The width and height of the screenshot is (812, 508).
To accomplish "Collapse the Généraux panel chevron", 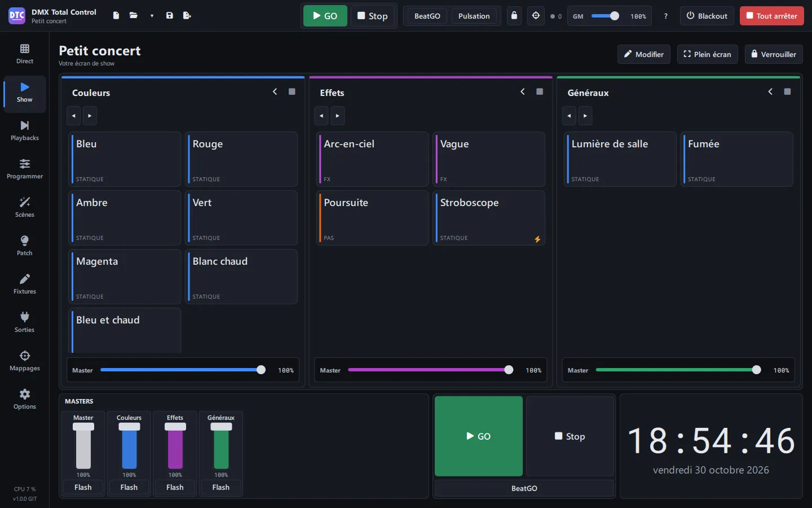I will (770, 91).
